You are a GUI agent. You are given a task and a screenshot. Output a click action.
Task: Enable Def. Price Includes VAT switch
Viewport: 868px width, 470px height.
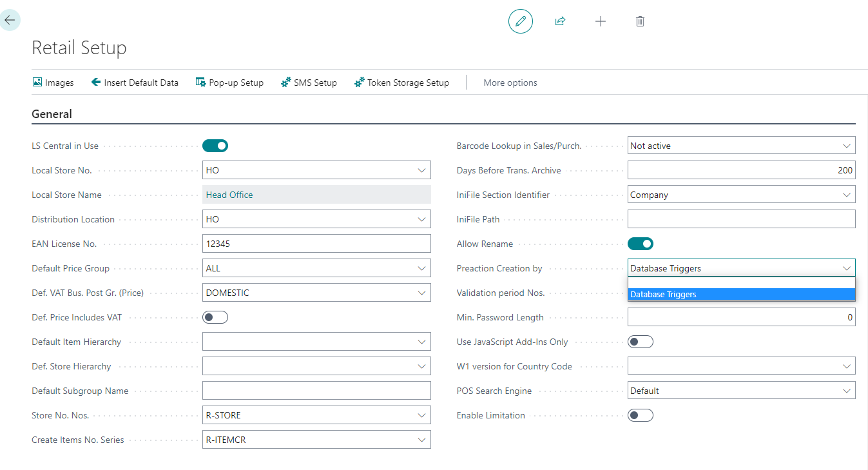pos(215,317)
